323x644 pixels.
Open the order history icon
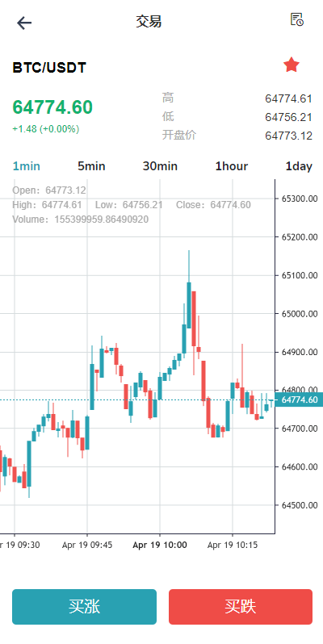tap(296, 19)
